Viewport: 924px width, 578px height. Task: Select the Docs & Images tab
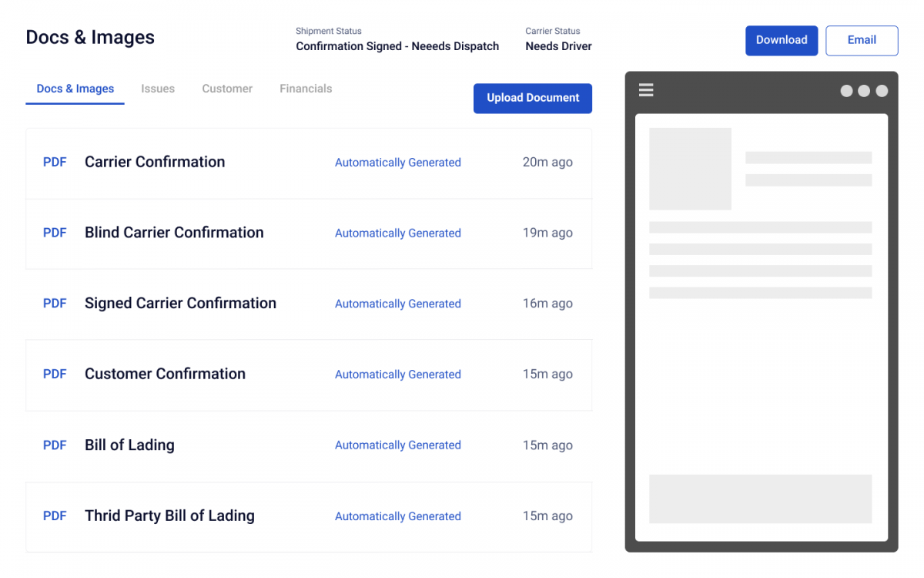(x=75, y=89)
